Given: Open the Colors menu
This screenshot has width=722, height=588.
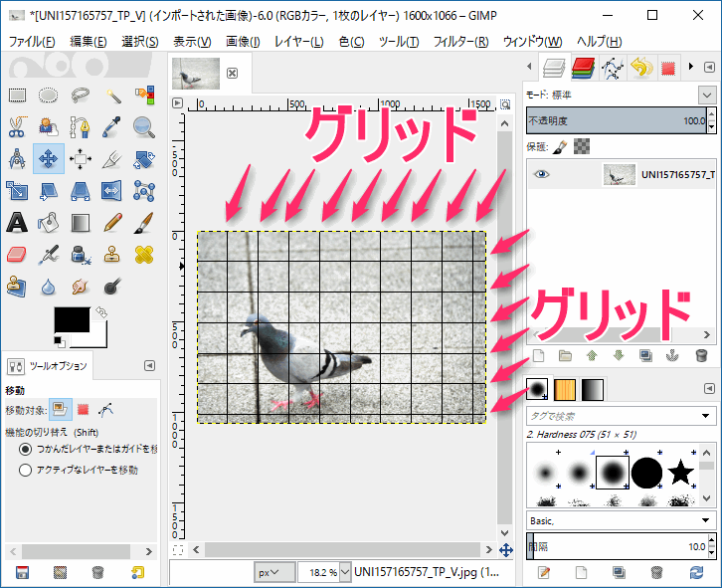Looking at the screenshot, I should coord(352,42).
